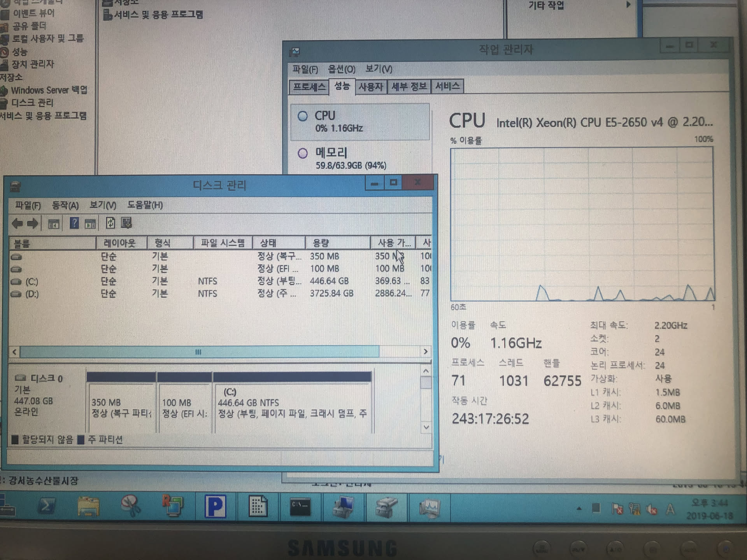This screenshot has height=560, width=747.
Task: Open Command Prompt taskbar icon
Action: (300, 506)
